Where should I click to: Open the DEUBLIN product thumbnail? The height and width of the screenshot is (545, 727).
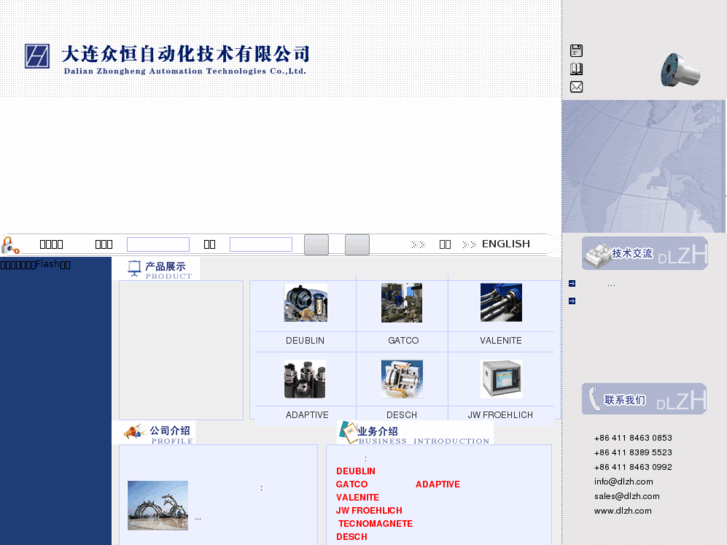[306, 303]
